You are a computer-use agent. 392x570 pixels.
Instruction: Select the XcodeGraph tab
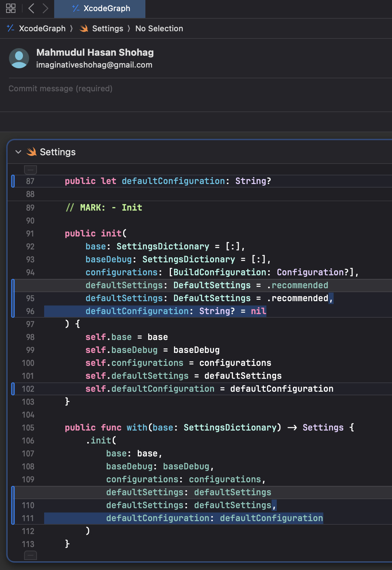(100, 9)
